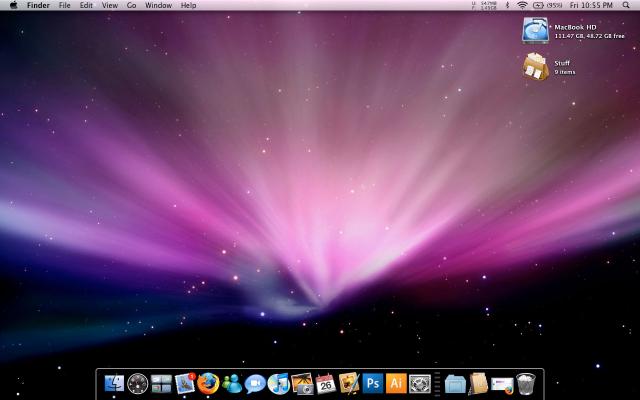Click the Wi-Fi status icon
Viewport: 640px width, 400px height.
click(x=522, y=5)
